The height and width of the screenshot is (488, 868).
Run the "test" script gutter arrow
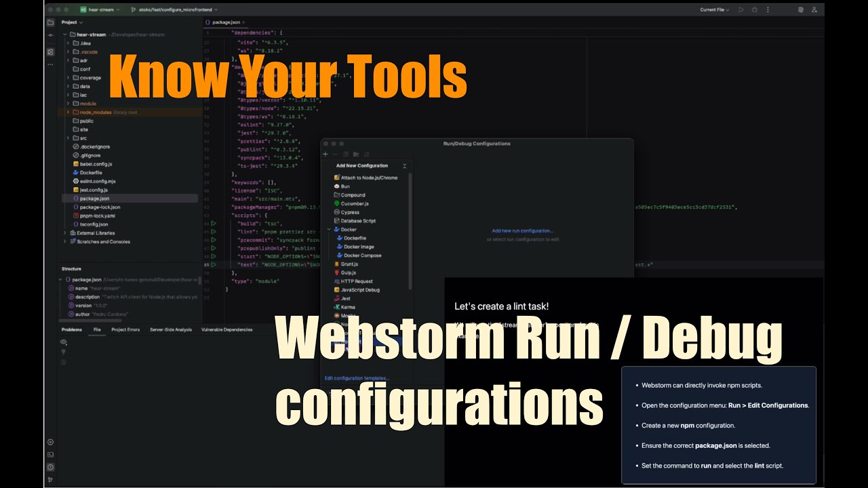click(214, 264)
